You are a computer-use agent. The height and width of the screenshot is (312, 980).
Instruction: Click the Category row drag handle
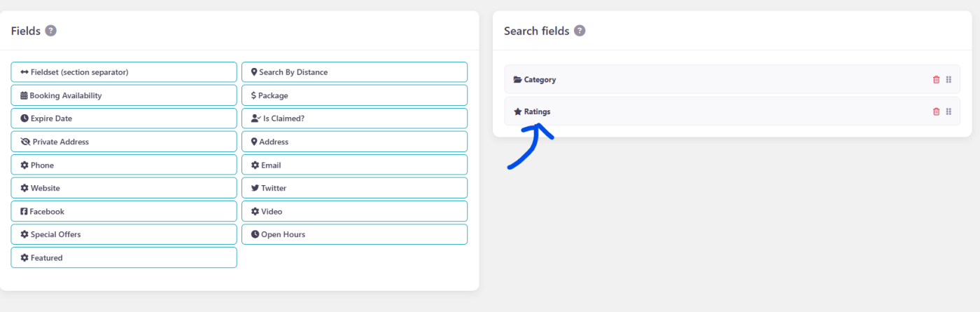click(948, 79)
